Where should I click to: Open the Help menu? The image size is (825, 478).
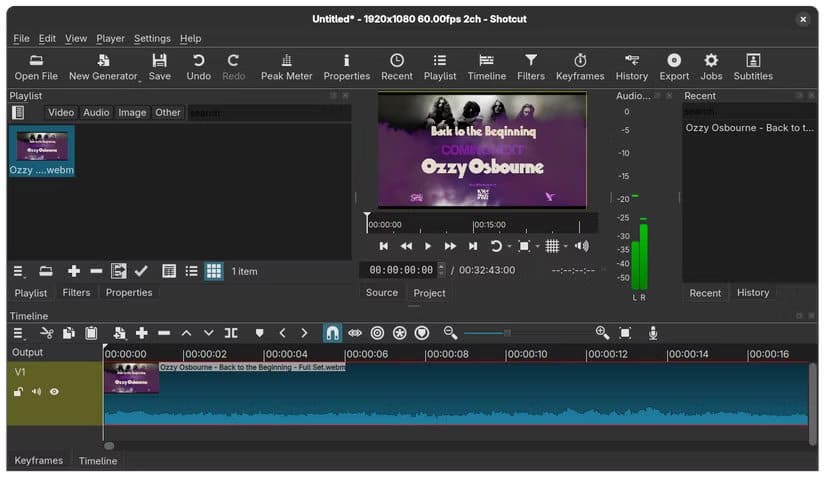[190, 38]
